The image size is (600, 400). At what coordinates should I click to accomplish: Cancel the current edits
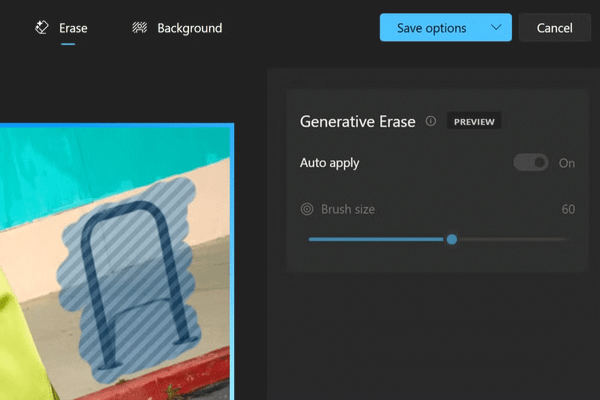pos(554,28)
